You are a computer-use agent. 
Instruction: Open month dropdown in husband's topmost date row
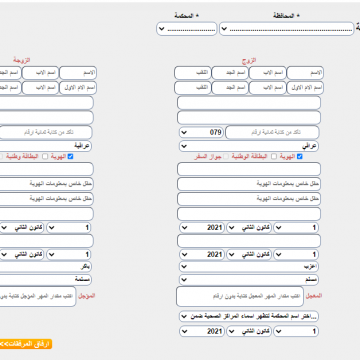point(249,228)
